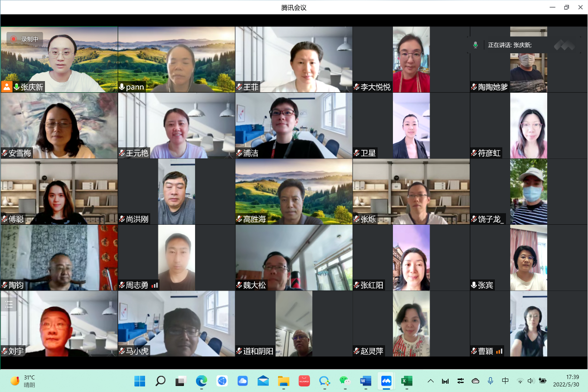The width and height of the screenshot is (588, 392).
Task: Click the name label 道和阴阳
Action: coord(259,351)
